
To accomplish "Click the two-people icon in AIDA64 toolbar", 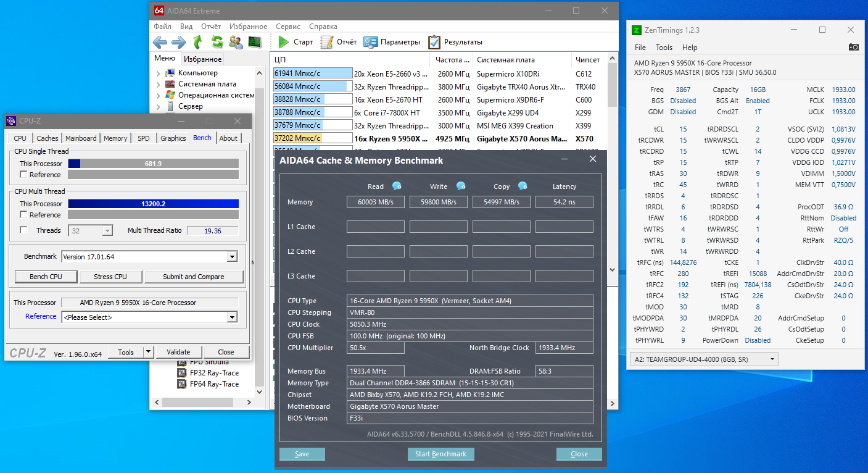I will (x=236, y=42).
